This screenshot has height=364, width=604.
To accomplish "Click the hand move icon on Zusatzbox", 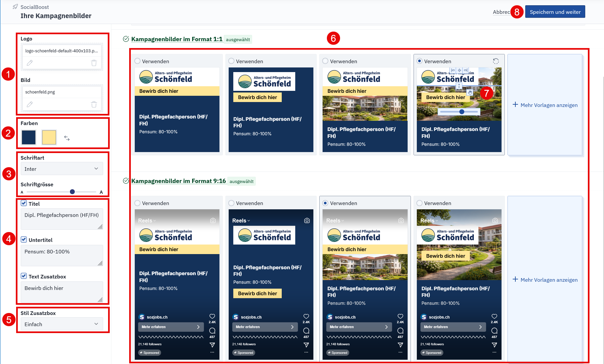I will point(470,92).
